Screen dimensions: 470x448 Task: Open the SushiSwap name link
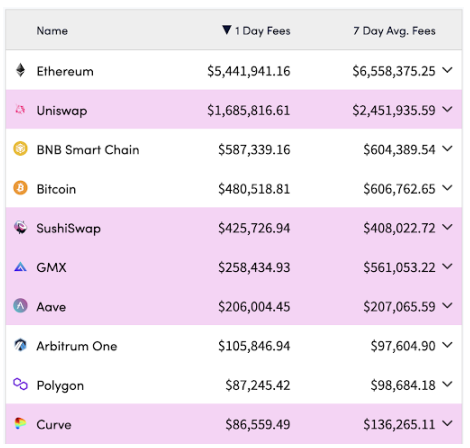[x=69, y=229]
